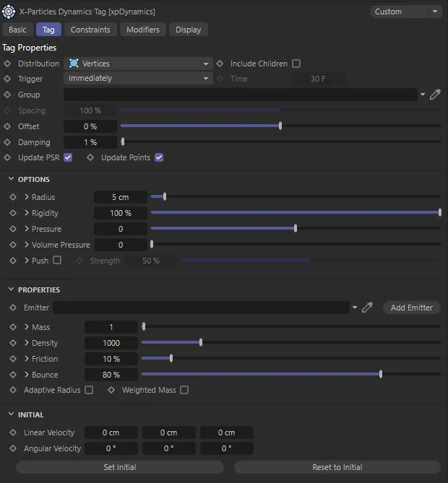Click keyframe diamond beside Radius
The image size is (448, 483).
tap(13, 197)
